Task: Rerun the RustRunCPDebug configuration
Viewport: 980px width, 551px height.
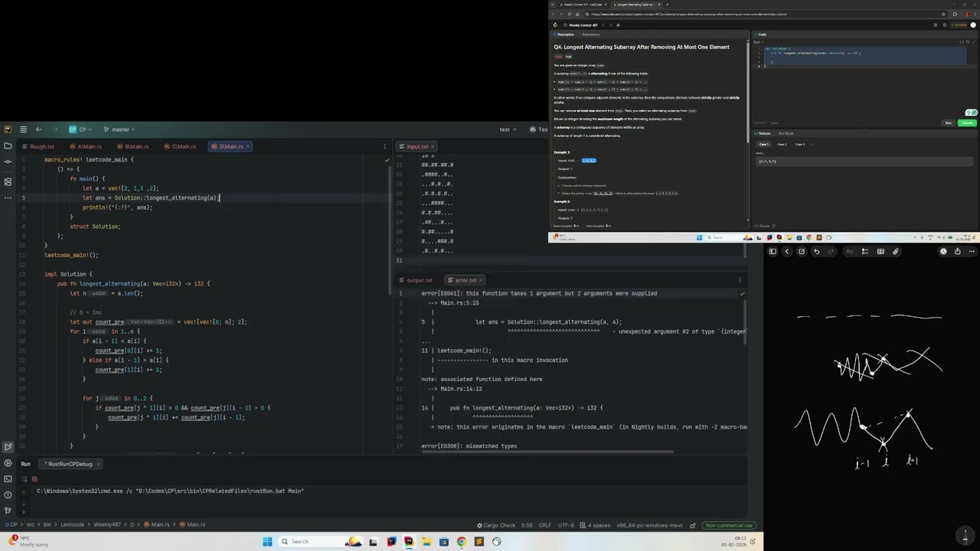Action: pos(24,479)
